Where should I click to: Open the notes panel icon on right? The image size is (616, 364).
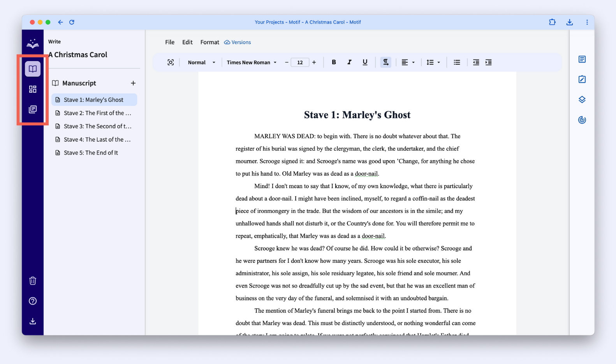point(582,59)
